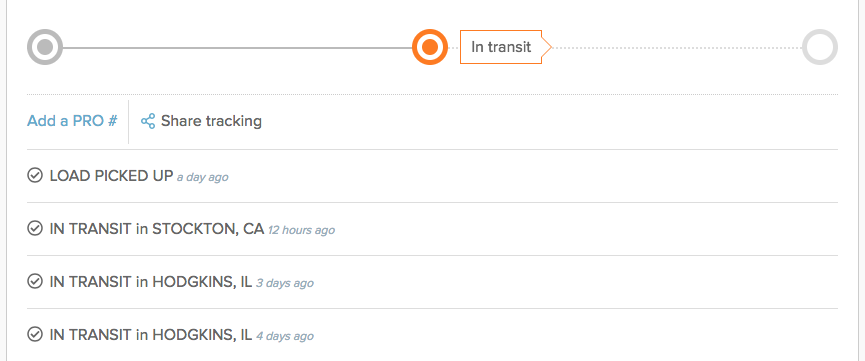Click the grey pickup start marker
The image size is (865, 361).
pos(45,47)
